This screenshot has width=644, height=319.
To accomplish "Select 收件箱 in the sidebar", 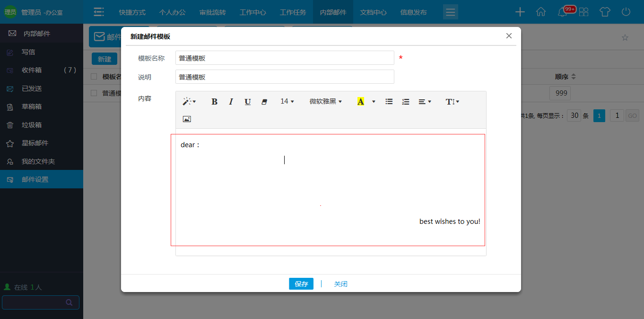I will (32, 70).
